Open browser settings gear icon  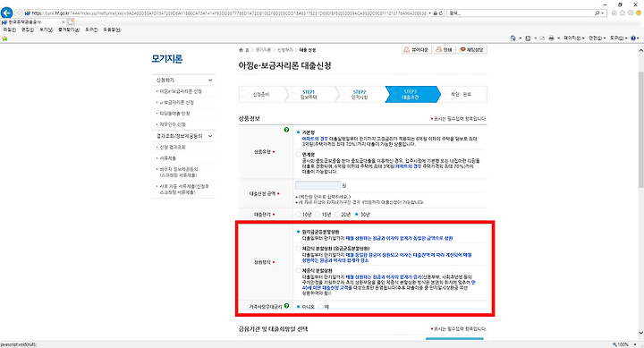click(x=631, y=13)
